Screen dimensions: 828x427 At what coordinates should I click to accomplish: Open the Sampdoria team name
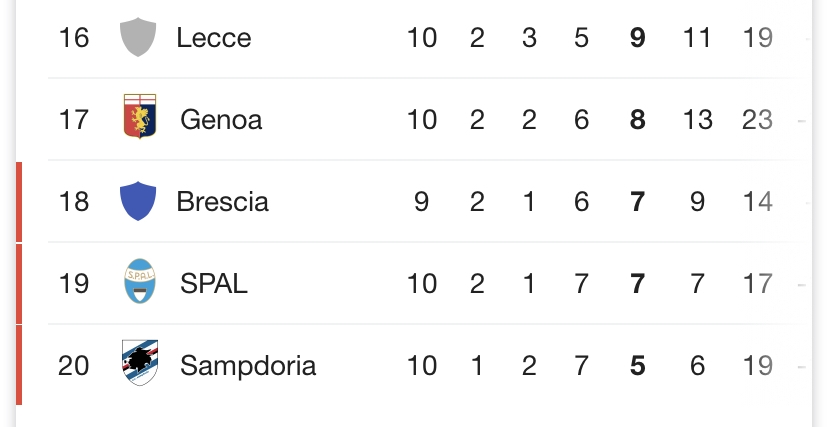coord(248,366)
